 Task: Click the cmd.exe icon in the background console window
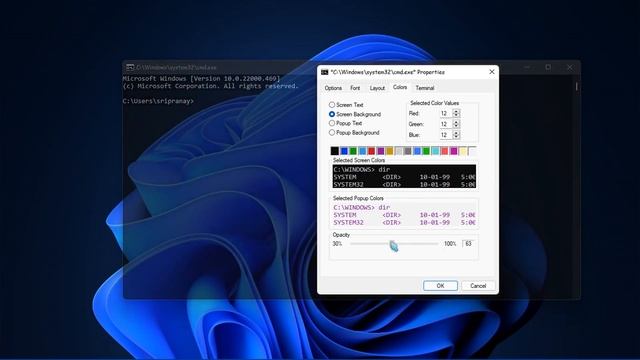[x=130, y=67]
